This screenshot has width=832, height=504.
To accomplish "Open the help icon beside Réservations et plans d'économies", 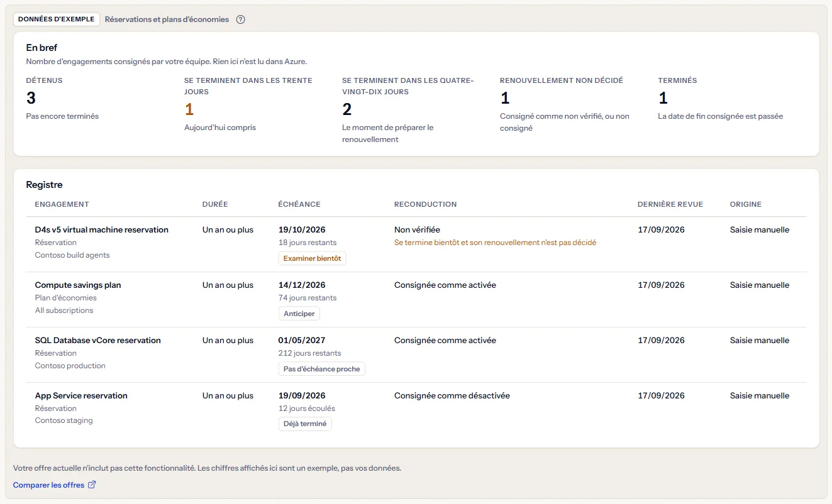I will 240,19.
